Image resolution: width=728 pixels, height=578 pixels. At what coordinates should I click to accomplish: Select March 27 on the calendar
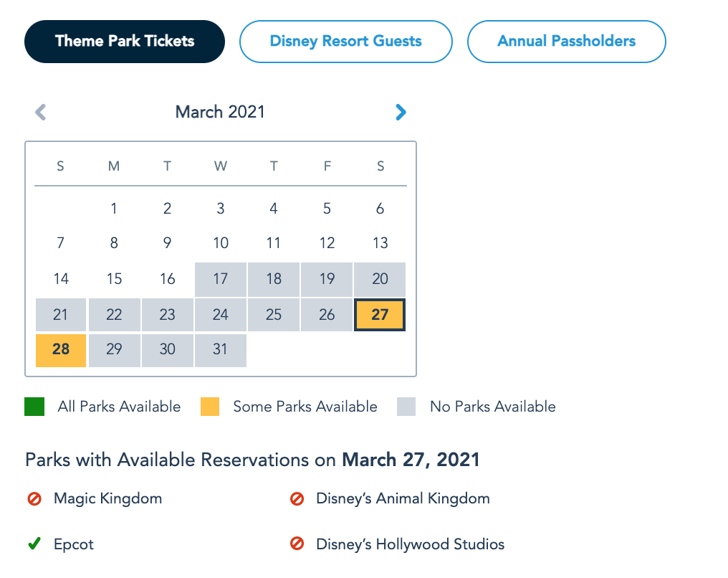380,315
